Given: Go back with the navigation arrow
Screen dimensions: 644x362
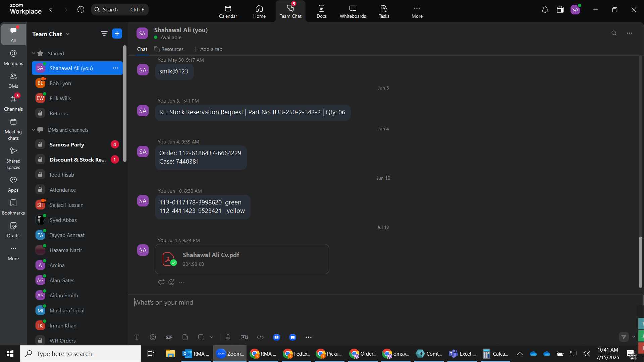Looking at the screenshot, I should 51,9.
